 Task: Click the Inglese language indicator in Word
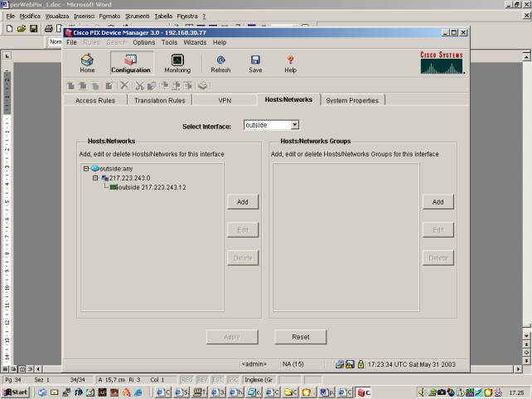pyautogui.click(x=259, y=380)
